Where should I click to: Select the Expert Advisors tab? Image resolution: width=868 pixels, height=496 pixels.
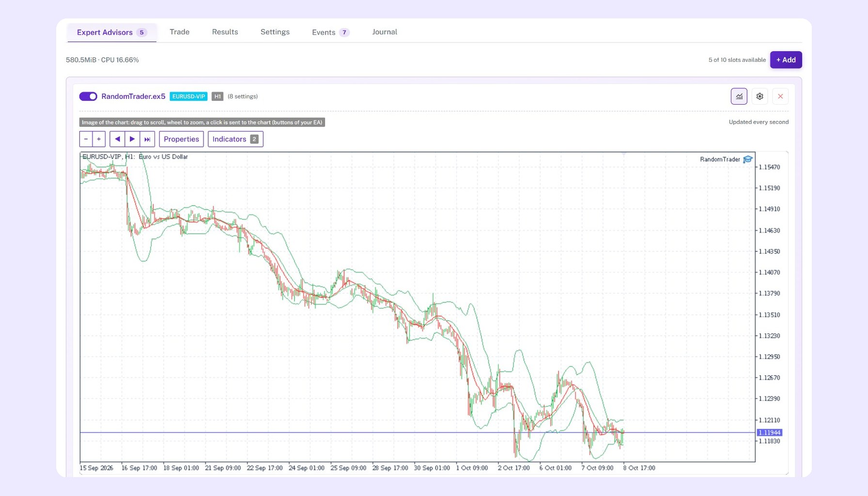tap(111, 32)
